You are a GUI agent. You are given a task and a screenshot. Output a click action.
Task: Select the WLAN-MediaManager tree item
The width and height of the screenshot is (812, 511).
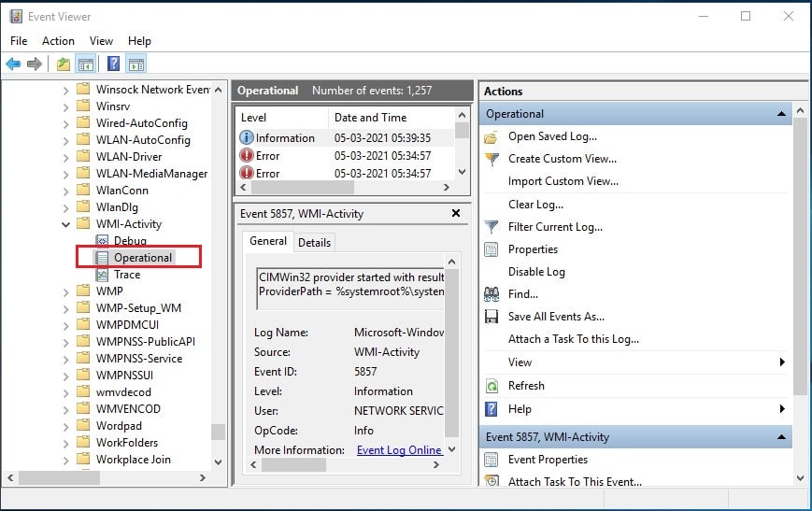tap(151, 174)
